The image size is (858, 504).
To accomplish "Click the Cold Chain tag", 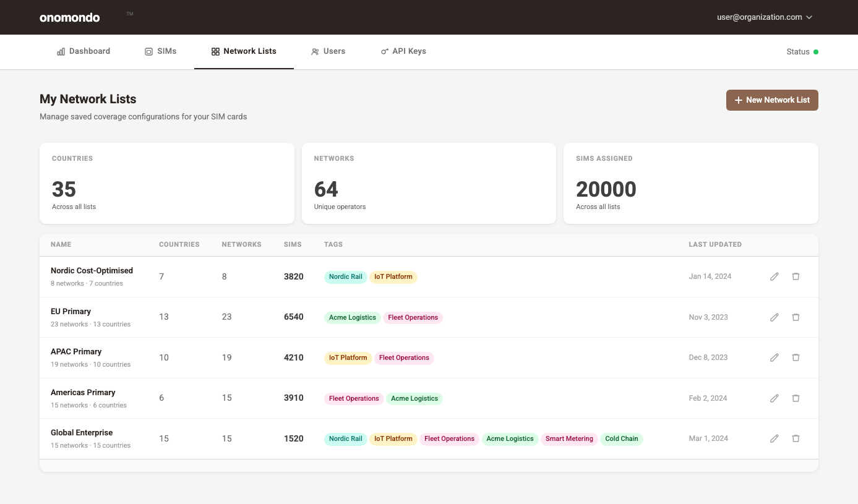I will [x=622, y=439].
